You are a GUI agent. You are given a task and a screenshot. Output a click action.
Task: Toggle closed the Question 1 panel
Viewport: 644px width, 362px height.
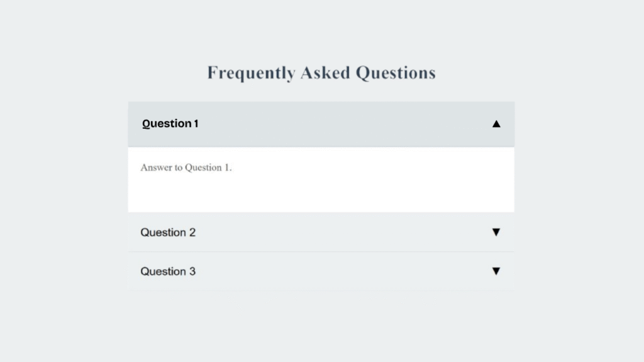pyautogui.click(x=321, y=124)
